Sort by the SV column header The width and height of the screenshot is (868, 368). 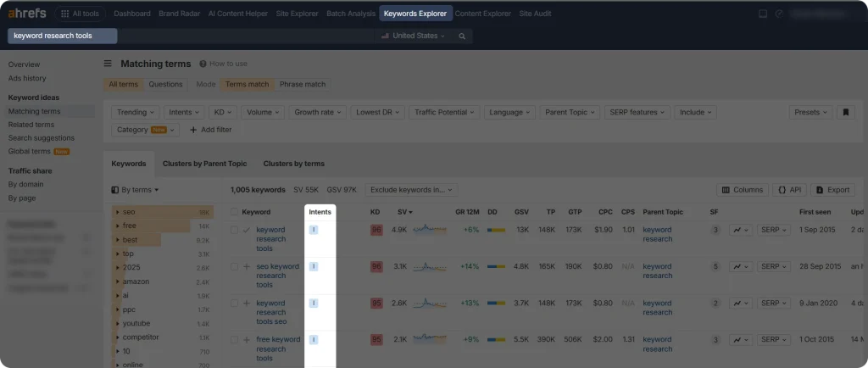coord(404,212)
